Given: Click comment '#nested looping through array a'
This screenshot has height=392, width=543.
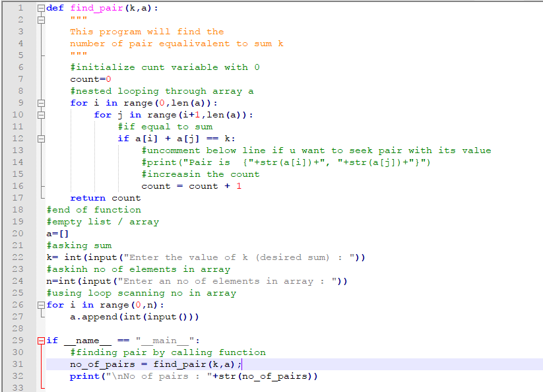Looking at the screenshot, I should coord(162,92).
